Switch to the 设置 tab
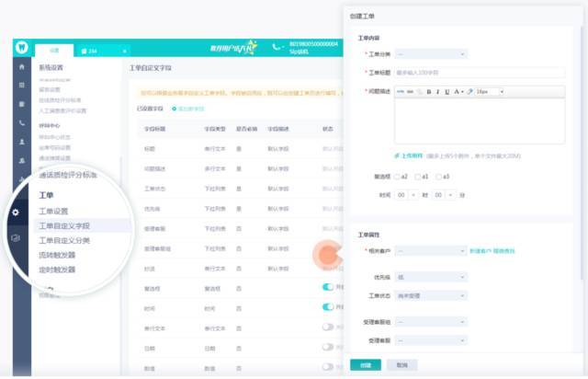Viewport: 588px width, 379px height. click(x=54, y=51)
